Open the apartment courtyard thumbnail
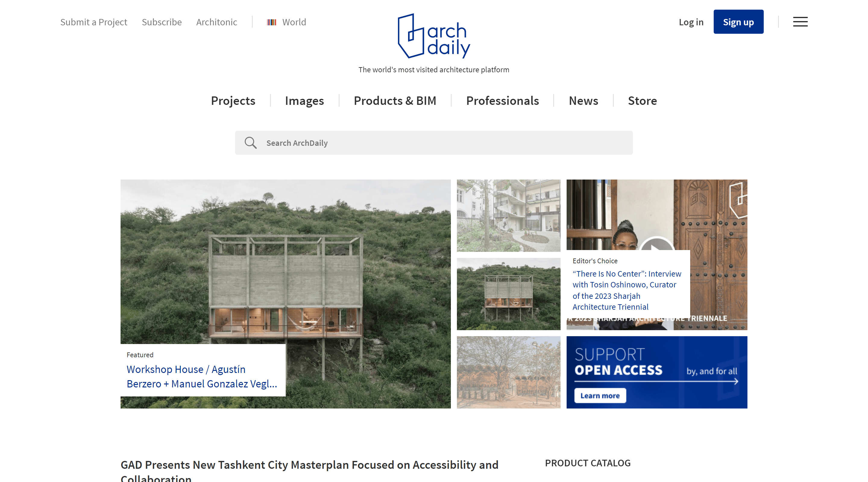868x482 pixels. tap(508, 216)
